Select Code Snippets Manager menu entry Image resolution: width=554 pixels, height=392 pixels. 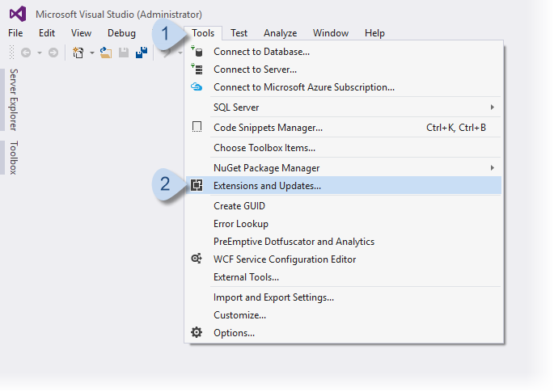point(268,128)
